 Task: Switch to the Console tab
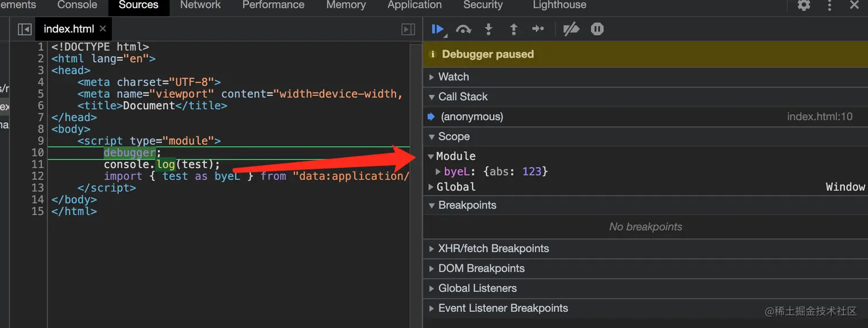(x=77, y=5)
